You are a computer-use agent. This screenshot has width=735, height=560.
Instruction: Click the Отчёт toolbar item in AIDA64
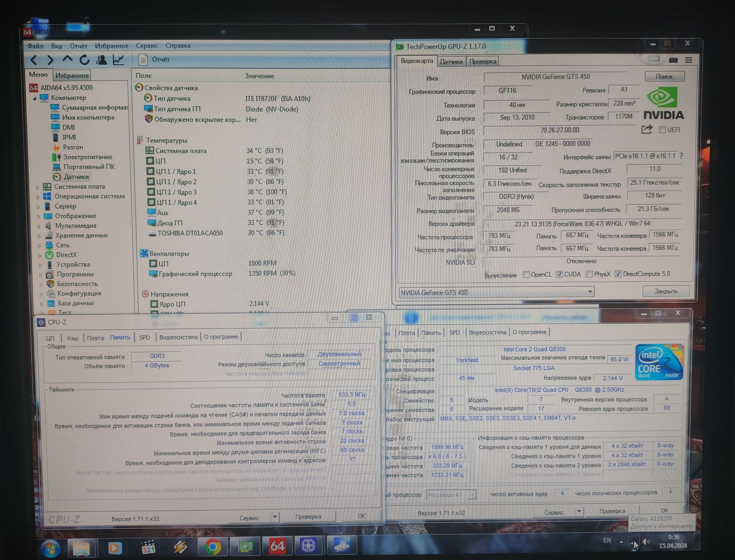(x=154, y=59)
